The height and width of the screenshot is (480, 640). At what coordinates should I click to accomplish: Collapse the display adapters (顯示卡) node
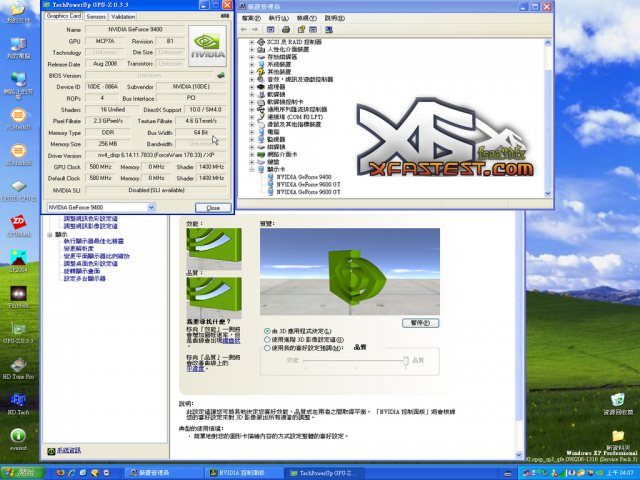[x=251, y=169]
